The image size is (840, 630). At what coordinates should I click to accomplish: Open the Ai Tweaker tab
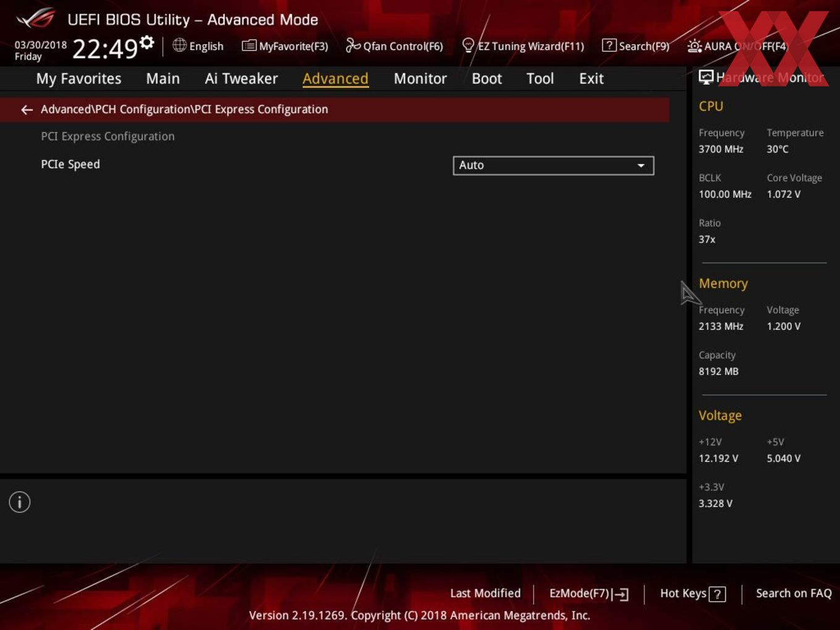(x=241, y=78)
